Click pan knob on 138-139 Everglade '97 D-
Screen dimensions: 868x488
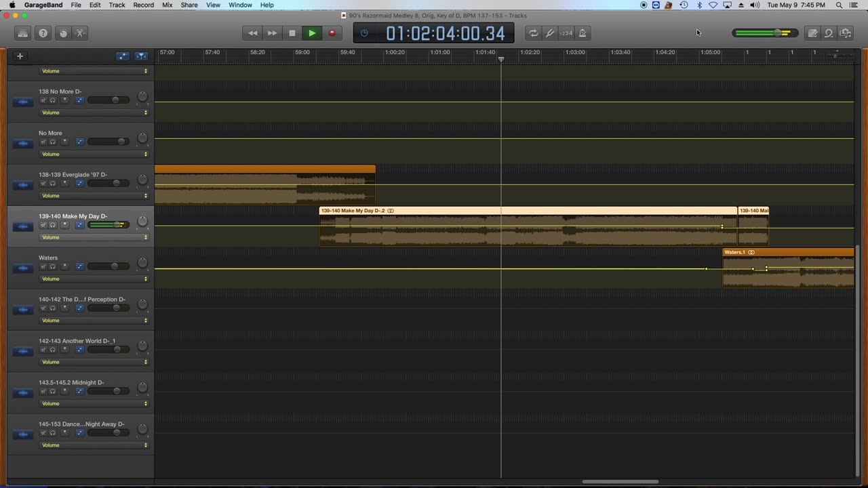pyautogui.click(x=142, y=180)
